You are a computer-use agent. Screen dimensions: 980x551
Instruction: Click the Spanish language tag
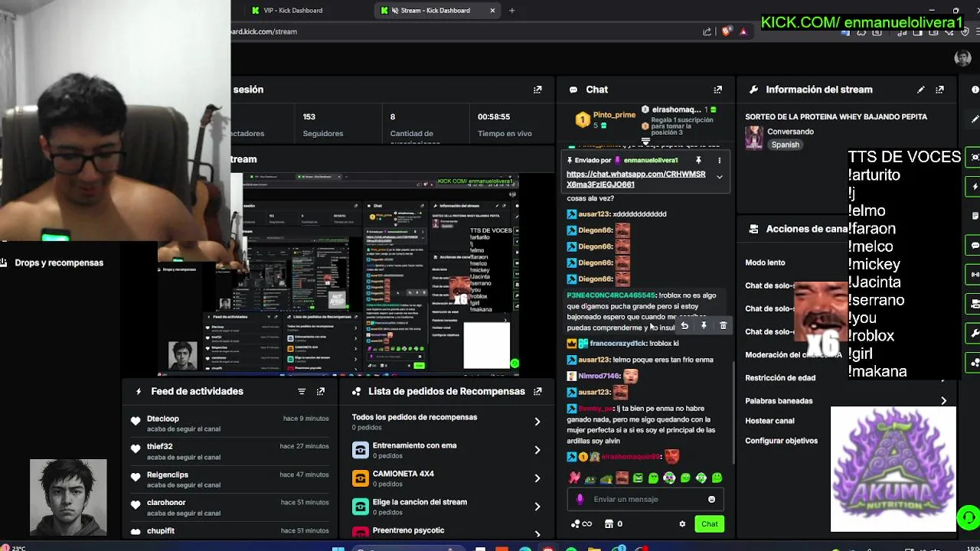point(785,145)
